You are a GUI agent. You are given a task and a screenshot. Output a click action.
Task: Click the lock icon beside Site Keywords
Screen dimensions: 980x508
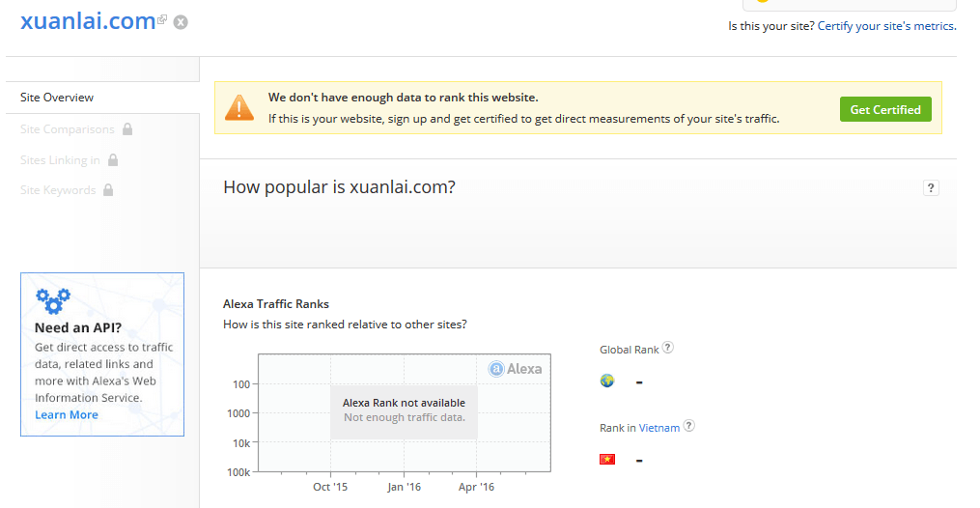[x=108, y=190]
